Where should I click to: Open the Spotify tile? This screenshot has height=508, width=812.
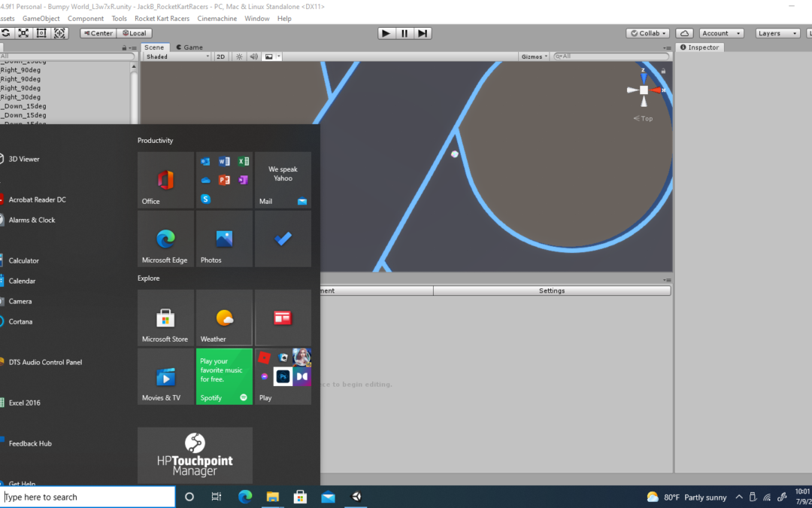224,376
